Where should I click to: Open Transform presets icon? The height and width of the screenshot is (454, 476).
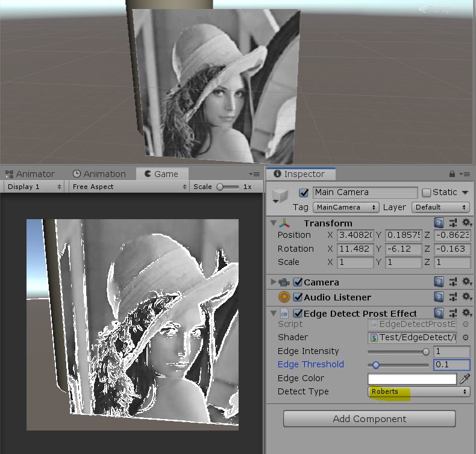(453, 223)
